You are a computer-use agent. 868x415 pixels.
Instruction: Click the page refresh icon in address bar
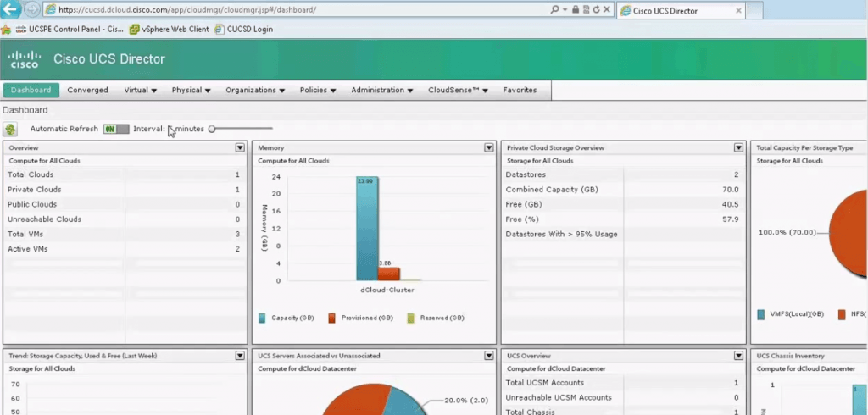tap(596, 10)
